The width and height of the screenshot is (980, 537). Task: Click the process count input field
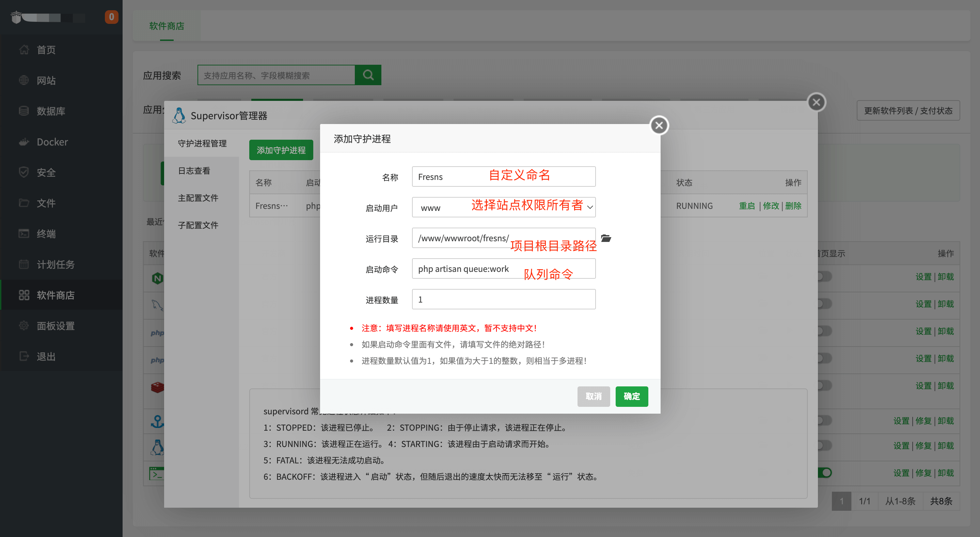504,299
